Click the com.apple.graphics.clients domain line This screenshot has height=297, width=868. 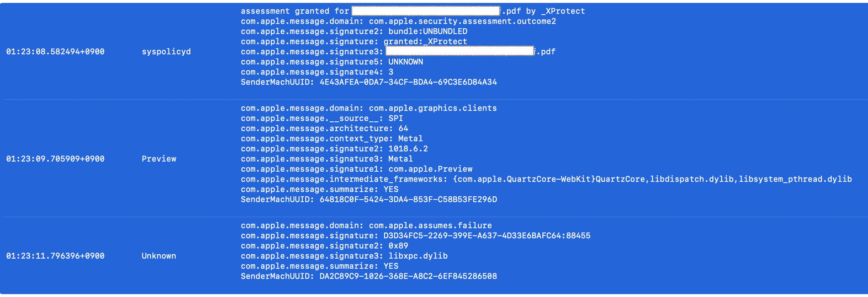[x=369, y=108]
